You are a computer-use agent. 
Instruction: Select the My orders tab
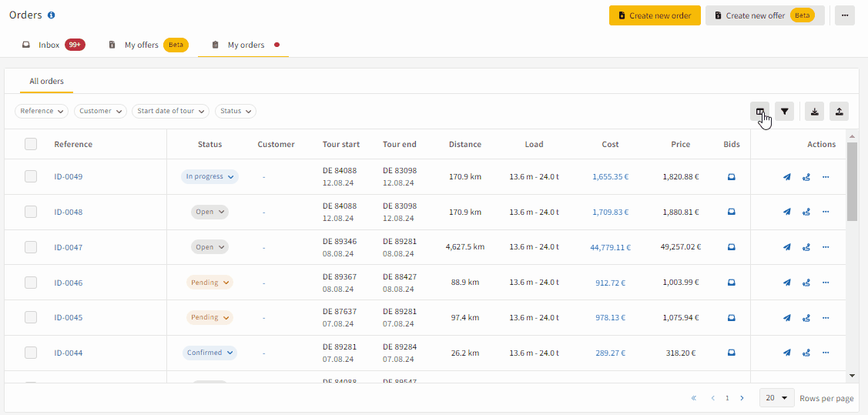243,45
